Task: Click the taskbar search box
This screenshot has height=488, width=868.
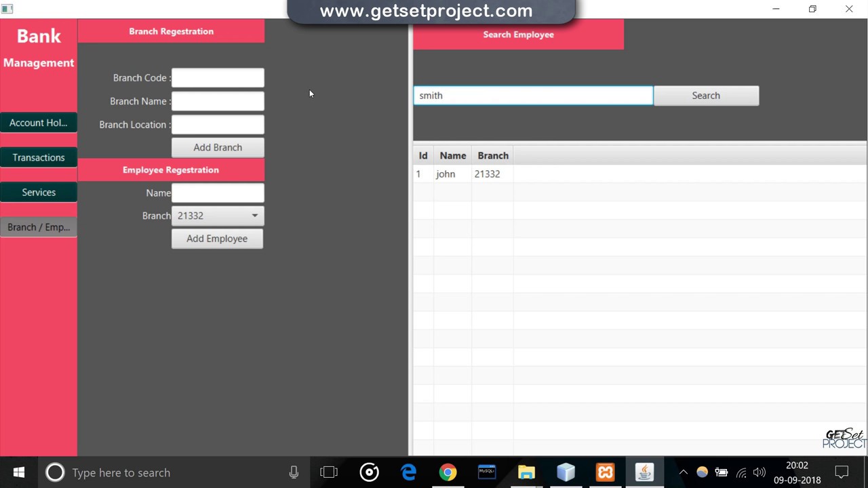Action: click(173, 472)
